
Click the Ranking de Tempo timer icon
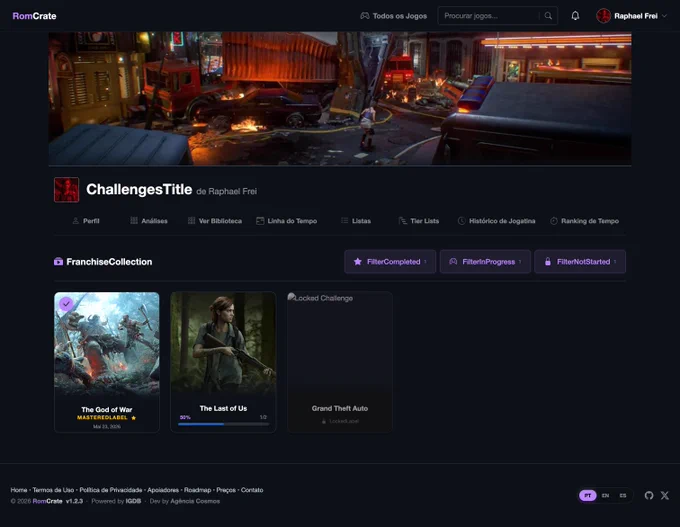(x=554, y=221)
